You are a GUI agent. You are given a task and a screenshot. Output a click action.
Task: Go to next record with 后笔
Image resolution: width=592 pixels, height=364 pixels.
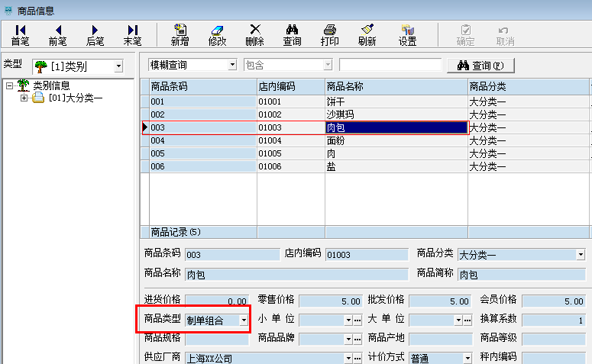pos(95,35)
